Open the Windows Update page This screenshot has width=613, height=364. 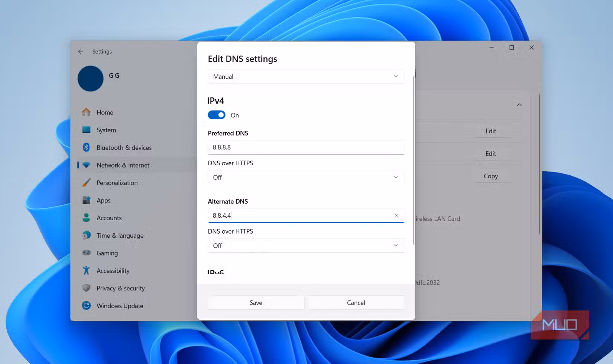86,306
